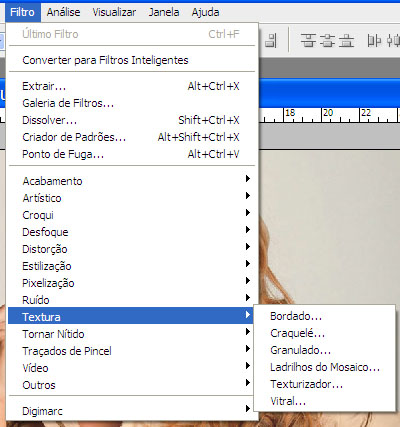Expand the Tornar Nítido submenu arrow
The image size is (400, 427).
point(248,332)
